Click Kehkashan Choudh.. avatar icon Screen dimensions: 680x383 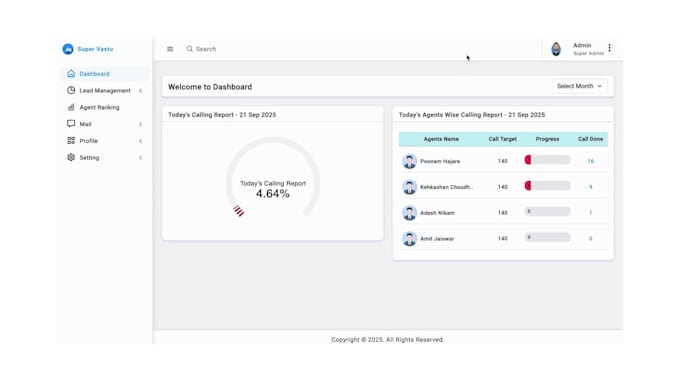pyautogui.click(x=409, y=187)
